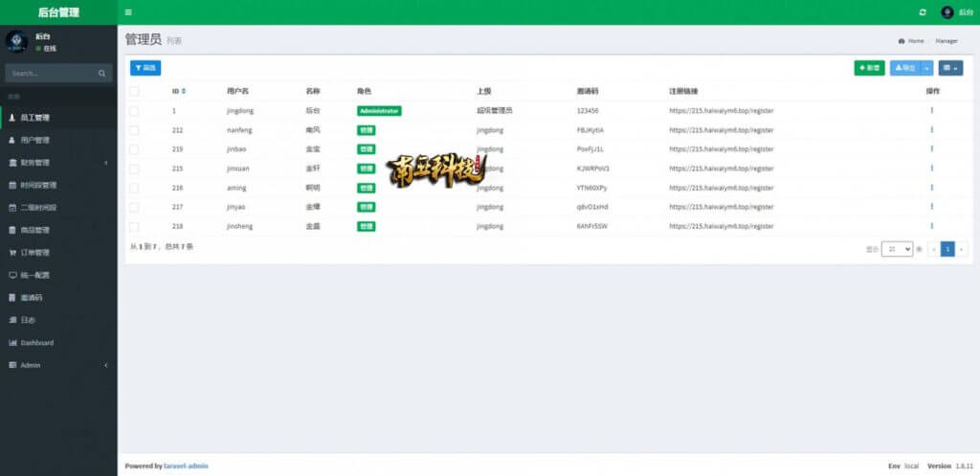Click the bar chart Dashboard icon
The height and width of the screenshot is (476, 980).
12,343
